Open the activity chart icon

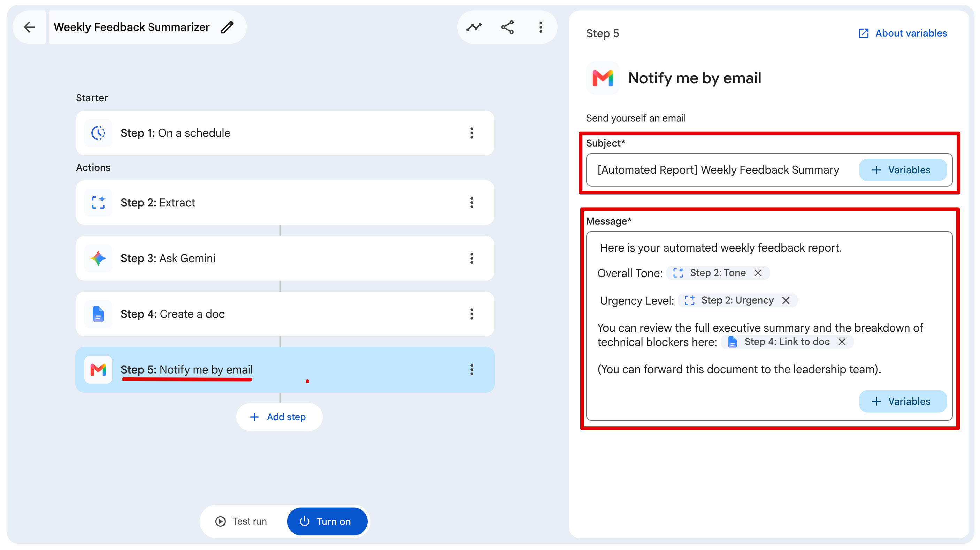click(474, 27)
